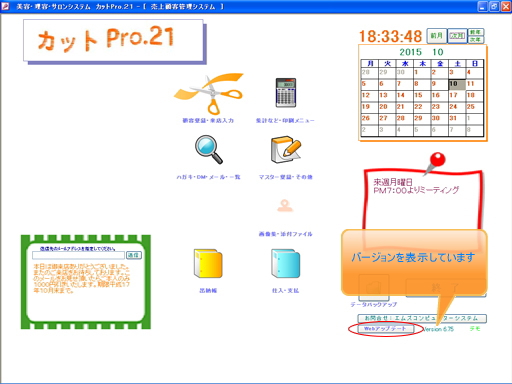512x384 pixels.
Task: Select October 15 in the calendar
Action: tap(422, 95)
